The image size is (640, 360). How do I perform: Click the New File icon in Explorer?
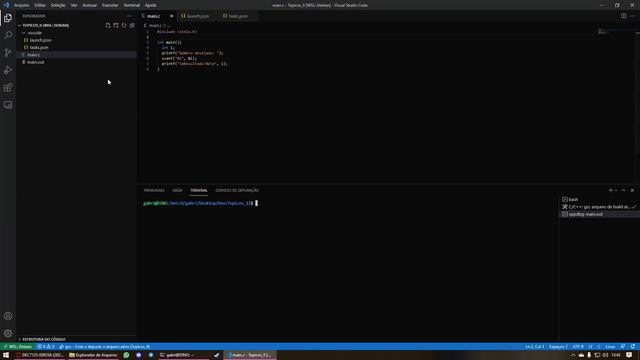coord(108,25)
